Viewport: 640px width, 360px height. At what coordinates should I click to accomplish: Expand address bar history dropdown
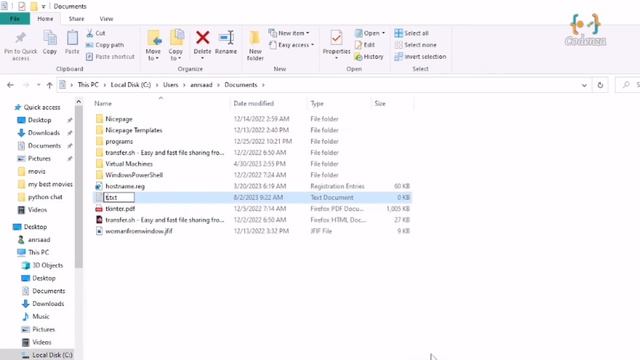pyautogui.click(x=584, y=85)
